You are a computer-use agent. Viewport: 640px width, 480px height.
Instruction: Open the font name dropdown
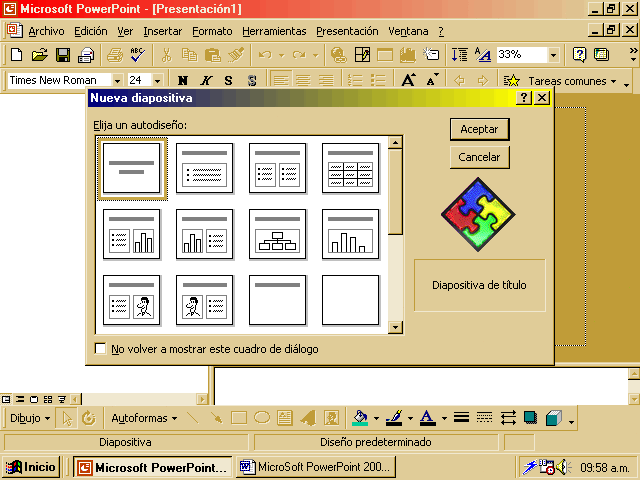coord(117,80)
